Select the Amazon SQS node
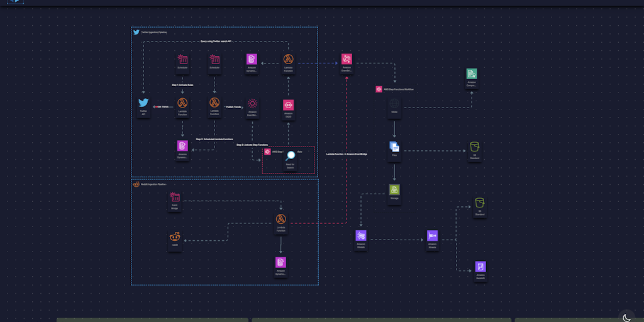644x322 pixels. point(288,105)
